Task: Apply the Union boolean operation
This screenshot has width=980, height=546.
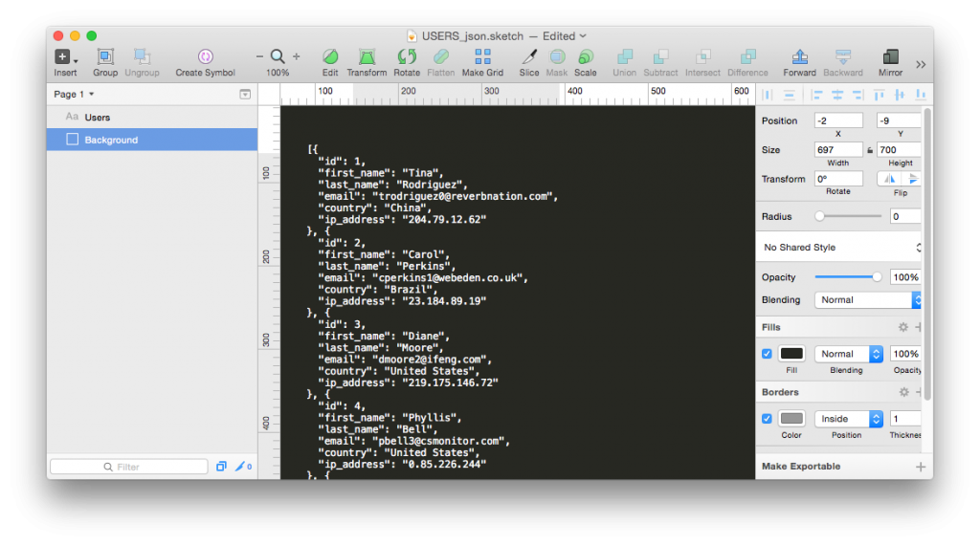Action: (624, 56)
